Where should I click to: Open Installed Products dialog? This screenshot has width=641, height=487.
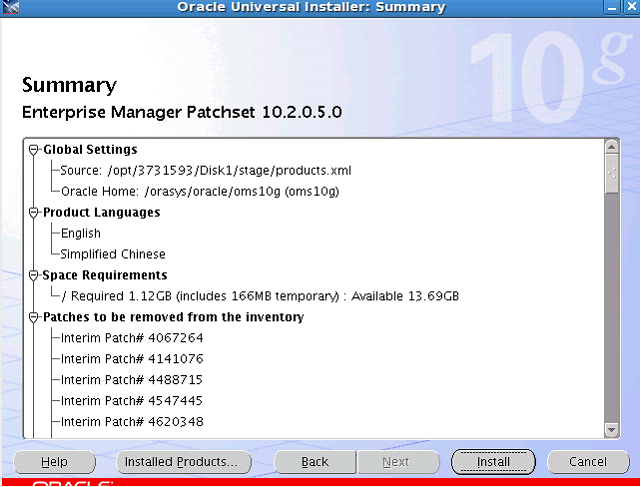point(184,462)
